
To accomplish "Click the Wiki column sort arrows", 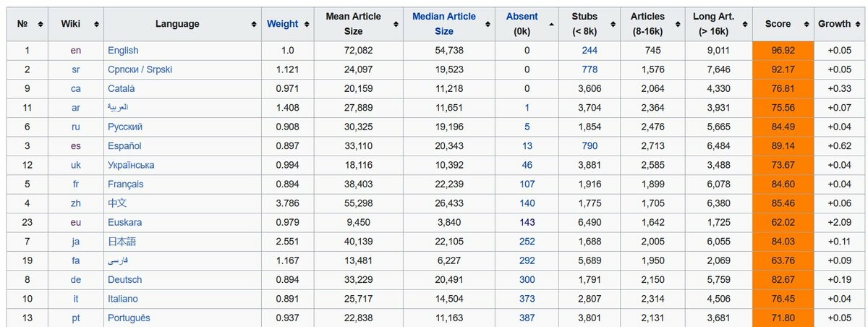I will point(95,25).
